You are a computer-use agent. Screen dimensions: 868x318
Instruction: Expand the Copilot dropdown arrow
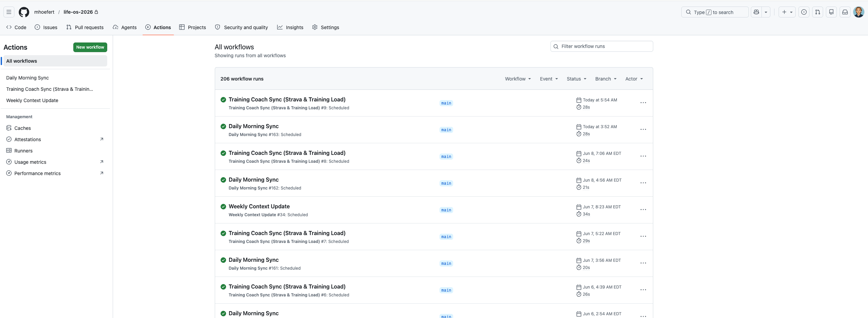point(766,12)
